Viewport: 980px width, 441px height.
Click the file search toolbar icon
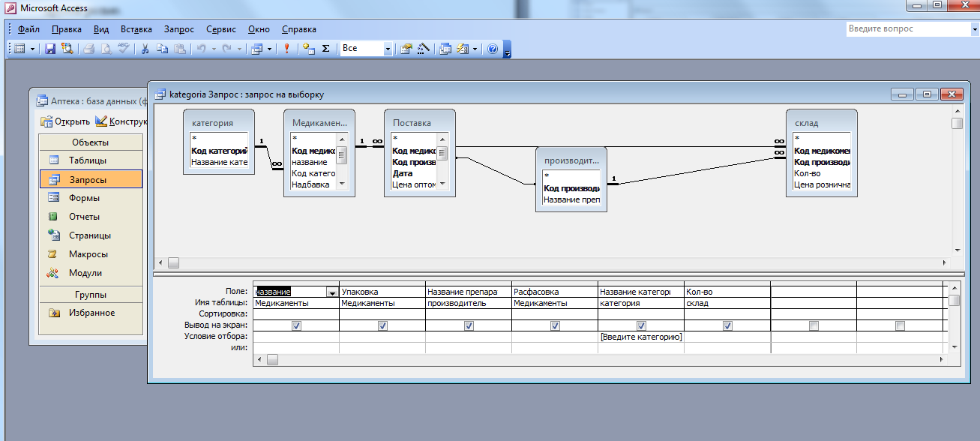(67, 48)
